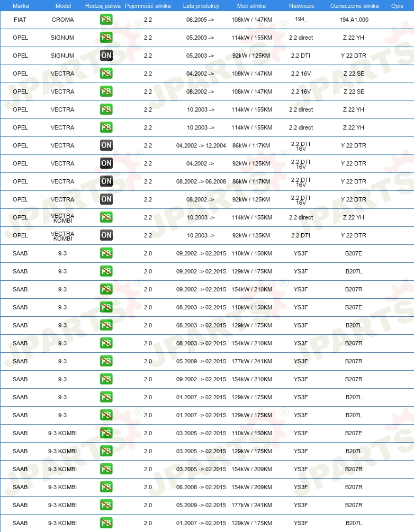Click the petrol icon in SAAB 9-3 09.2002 129kW row

(x=106, y=271)
